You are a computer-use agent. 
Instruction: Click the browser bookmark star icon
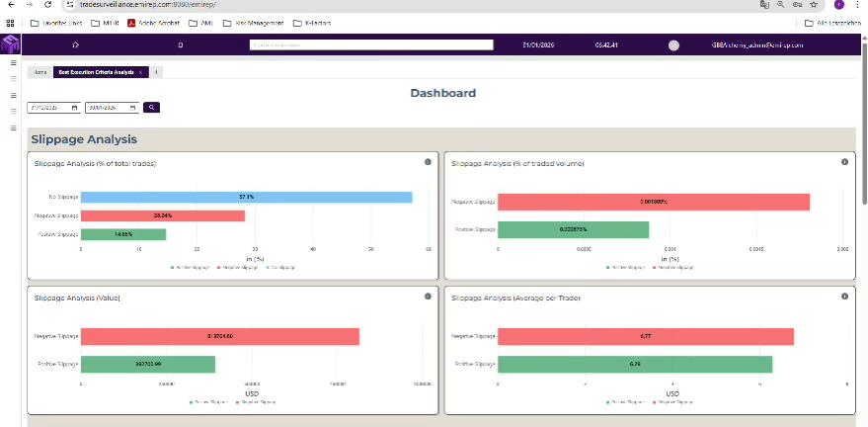point(813,5)
